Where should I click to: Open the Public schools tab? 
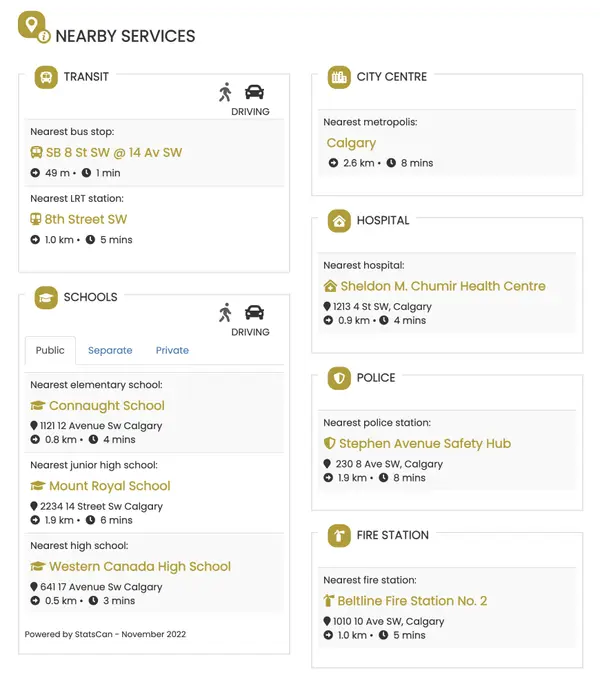50,350
